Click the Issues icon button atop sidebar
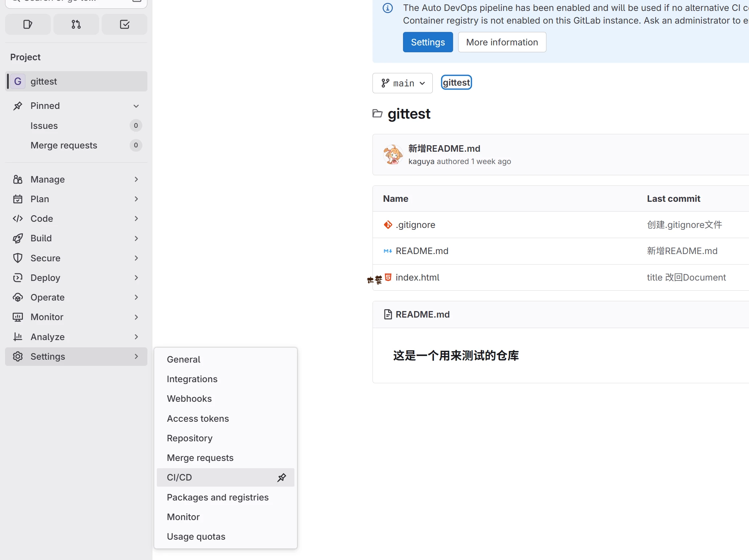This screenshot has width=749, height=560. point(28,24)
